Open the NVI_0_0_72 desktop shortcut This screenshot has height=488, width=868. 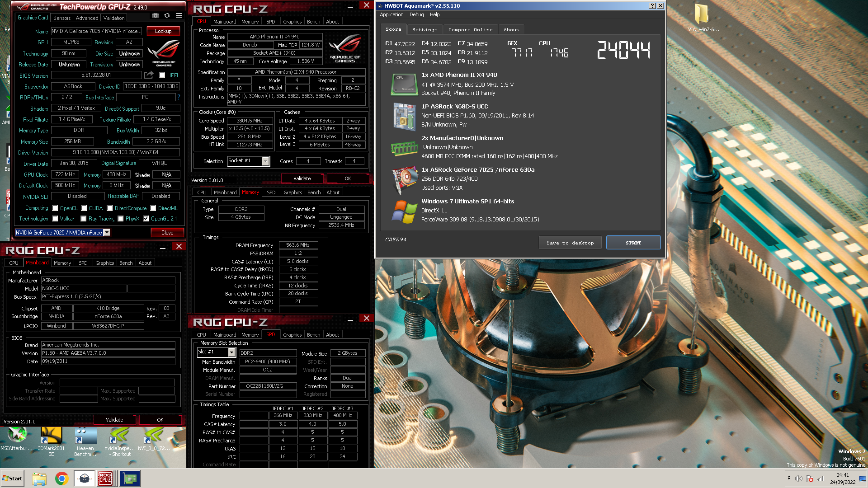coord(154,439)
